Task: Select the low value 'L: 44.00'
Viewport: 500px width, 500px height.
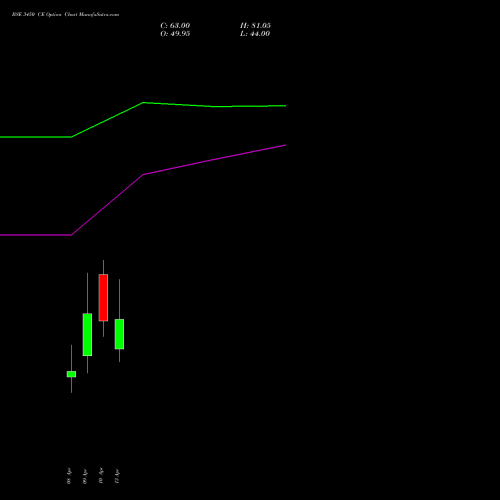Action: [x=255, y=34]
